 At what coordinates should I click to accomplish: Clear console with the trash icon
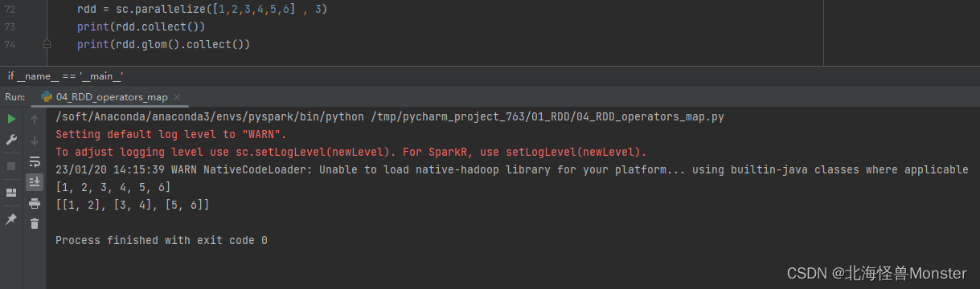[x=35, y=224]
